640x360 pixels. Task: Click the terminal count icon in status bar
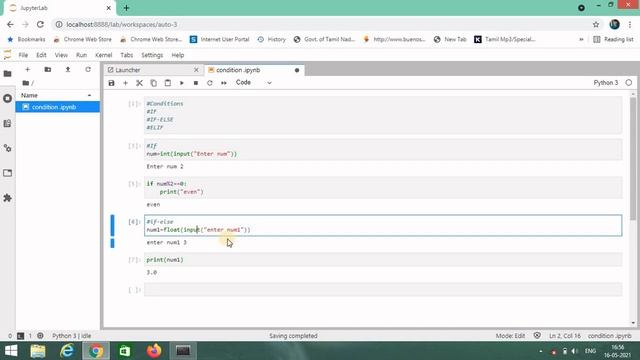(x=20, y=336)
